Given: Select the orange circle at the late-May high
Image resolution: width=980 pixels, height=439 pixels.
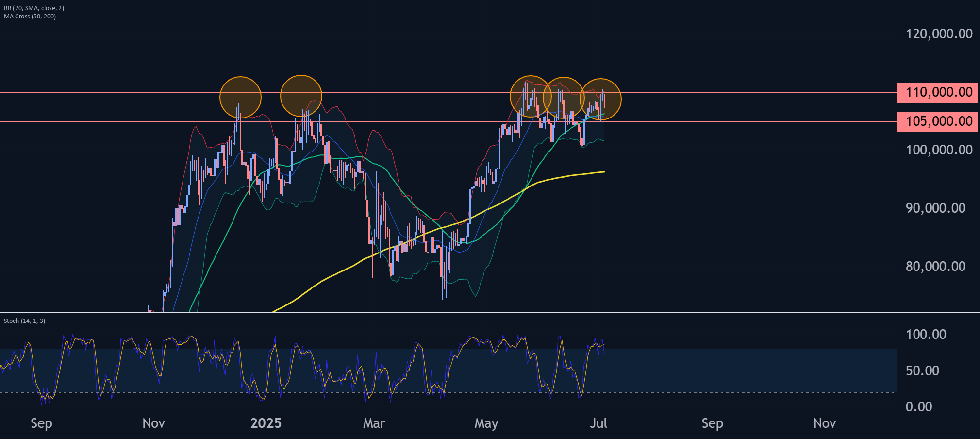Looking at the screenshot, I should coord(531,97).
